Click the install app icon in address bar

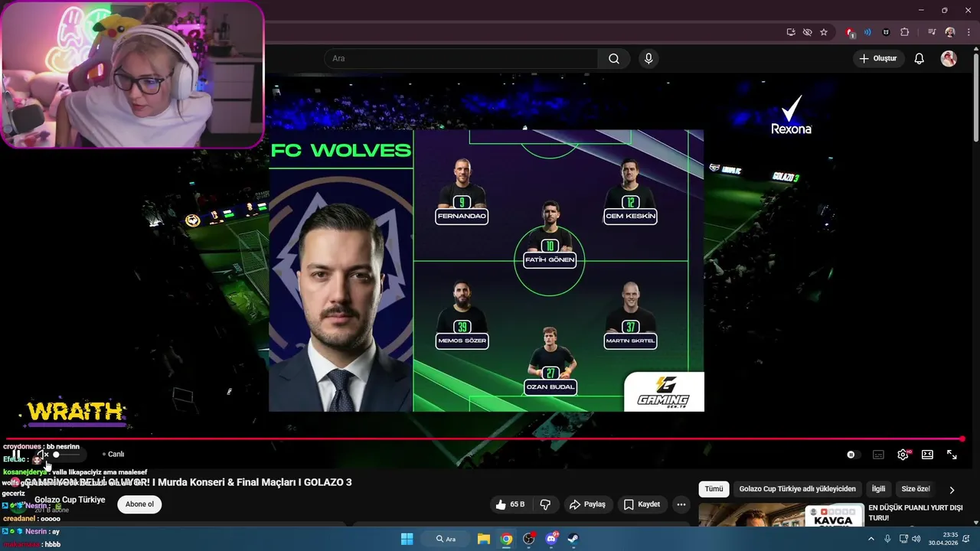[791, 32]
